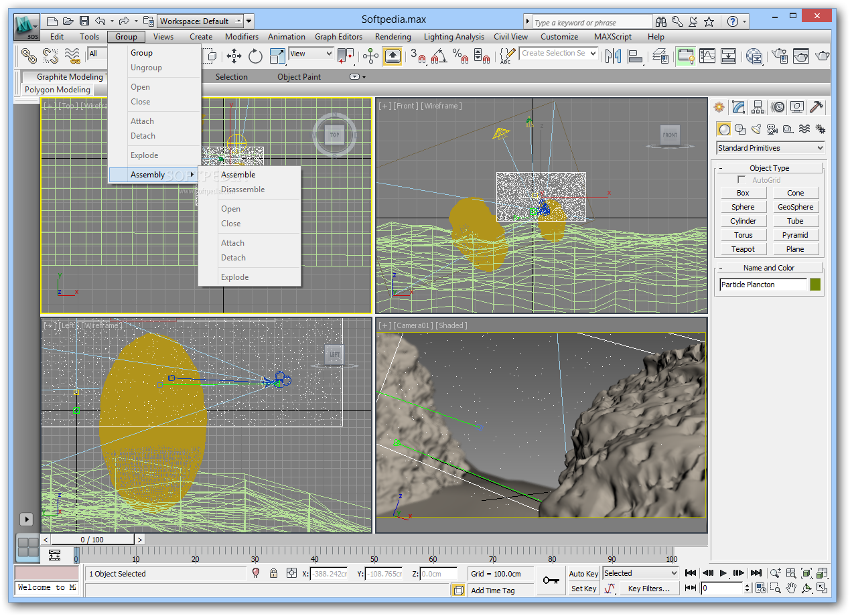This screenshot has height=616, width=850.
Task: Open the Selected key filter dropdown
Action: point(641,573)
